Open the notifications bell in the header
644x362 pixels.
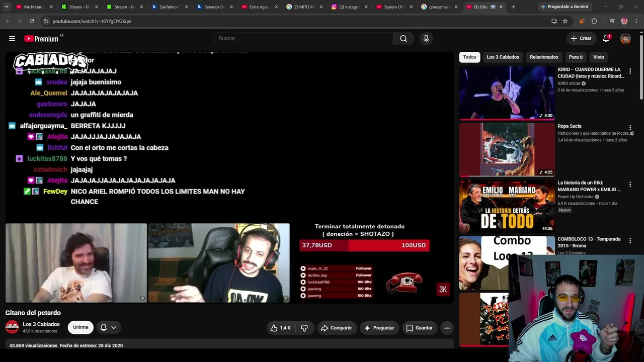pos(606,39)
